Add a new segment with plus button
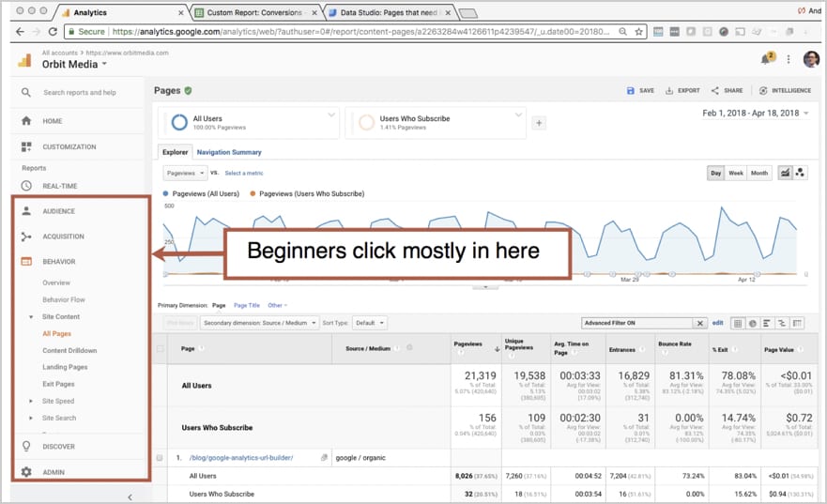Screen dimensions: 827x504 pos(539,123)
